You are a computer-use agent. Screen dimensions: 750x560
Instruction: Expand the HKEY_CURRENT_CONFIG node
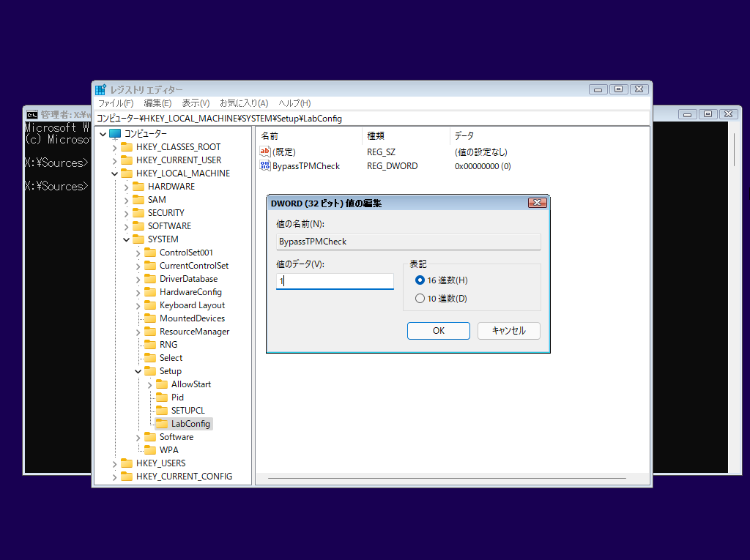(115, 477)
